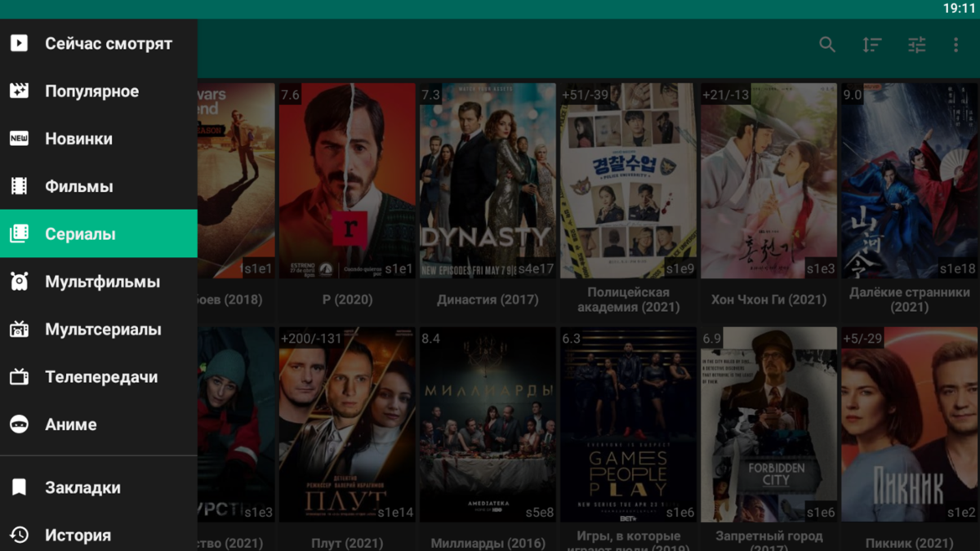Click the +21/-13 votes badge
The image size is (980, 551).
point(725,95)
